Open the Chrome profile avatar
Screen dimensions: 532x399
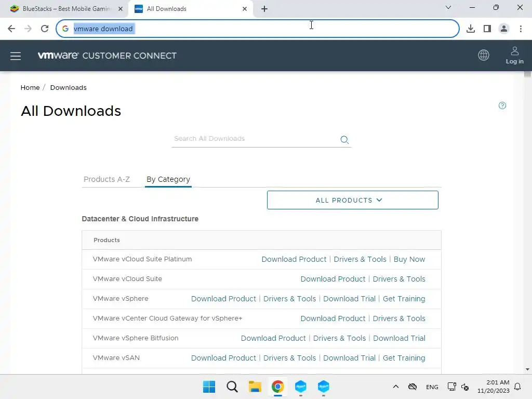pyautogui.click(x=504, y=29)
